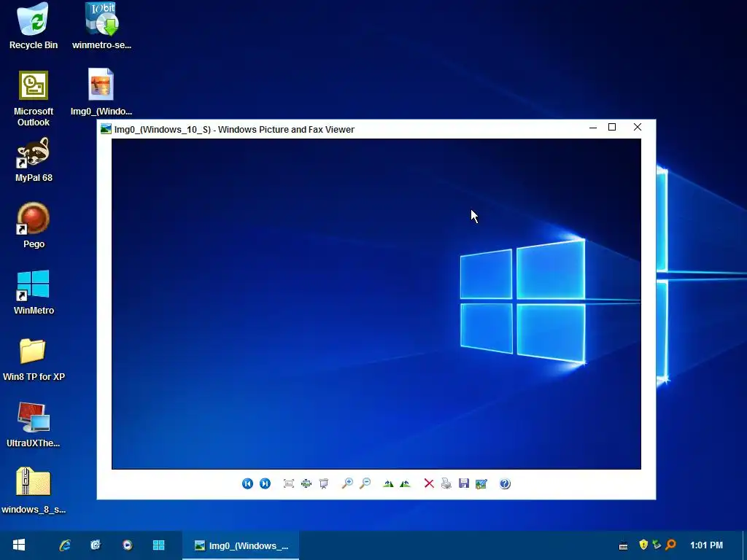Select the windows_8_s... zip archive
This screenshot has width=747, height=560.
click(x=34, y=491)
